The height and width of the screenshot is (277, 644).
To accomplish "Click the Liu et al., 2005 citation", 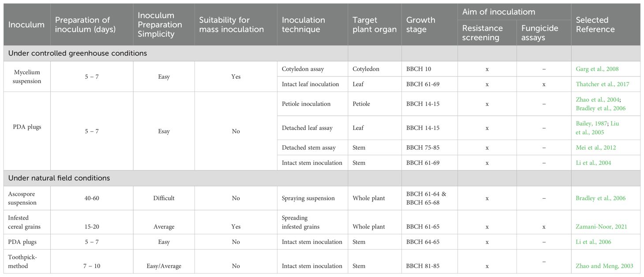I will point(598,128).
